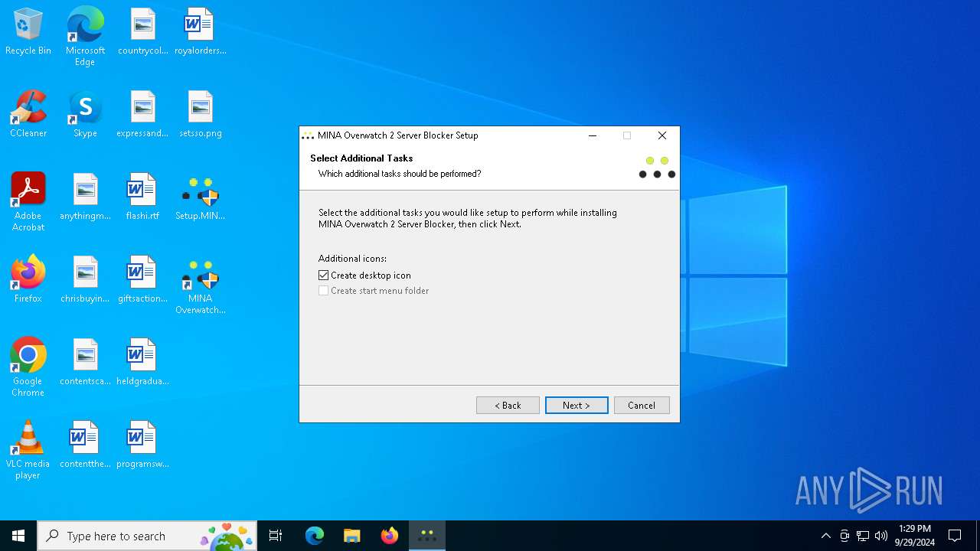Select the flashi.rtf document
The image size is (980, 551).
pyautogui.click(x=142, y=197)
